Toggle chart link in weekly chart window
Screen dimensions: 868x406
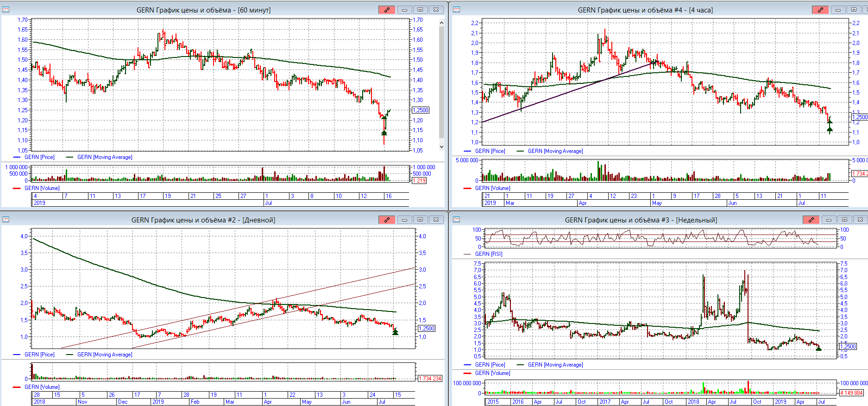(811, 220)
